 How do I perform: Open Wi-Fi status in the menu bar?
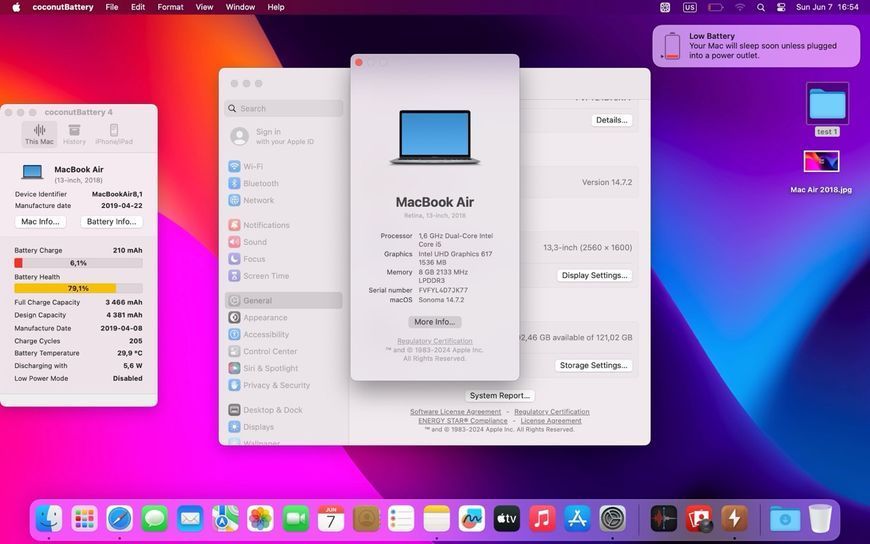coord(740,7)
